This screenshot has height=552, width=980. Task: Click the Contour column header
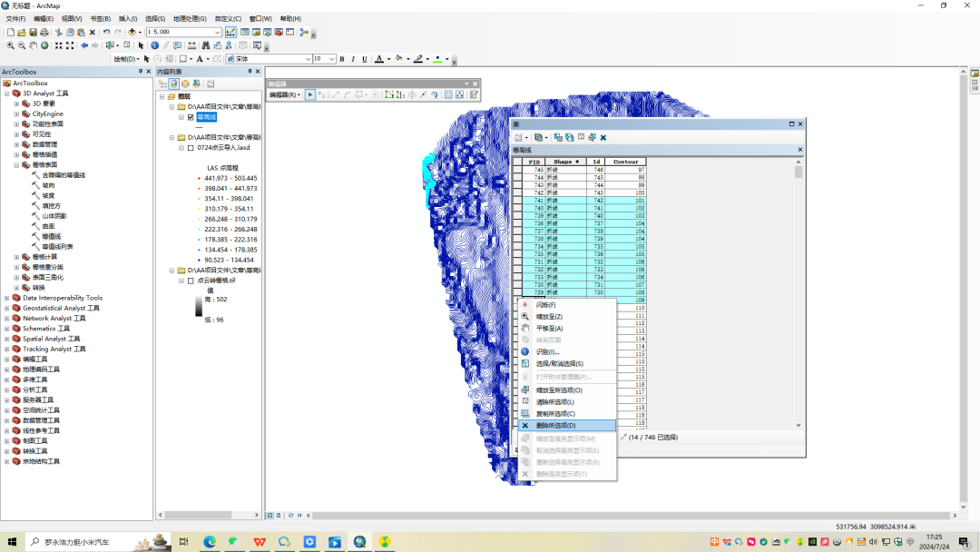tap(625, 162)
